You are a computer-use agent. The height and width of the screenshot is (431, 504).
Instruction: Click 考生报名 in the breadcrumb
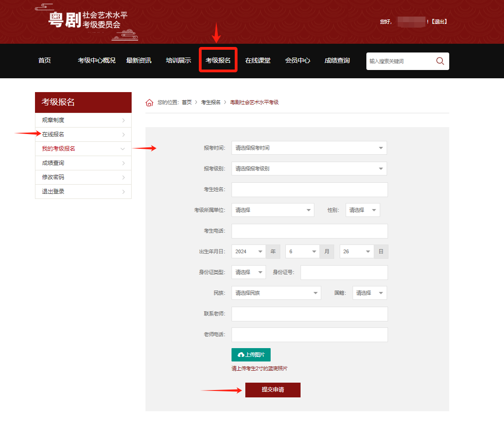click(210, 102)
